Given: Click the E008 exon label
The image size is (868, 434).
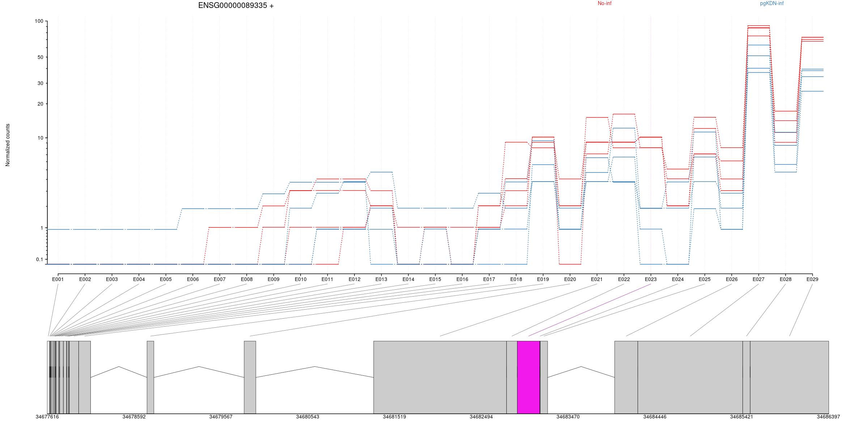Looking at the screenshot, I should point(247,279).
